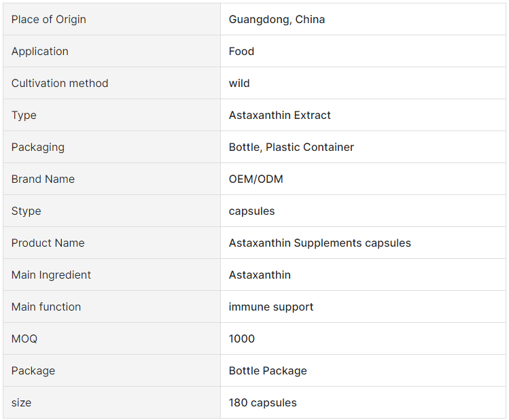
Task: Select the "Brand Name" label cell
Action: tap(43, 179)
